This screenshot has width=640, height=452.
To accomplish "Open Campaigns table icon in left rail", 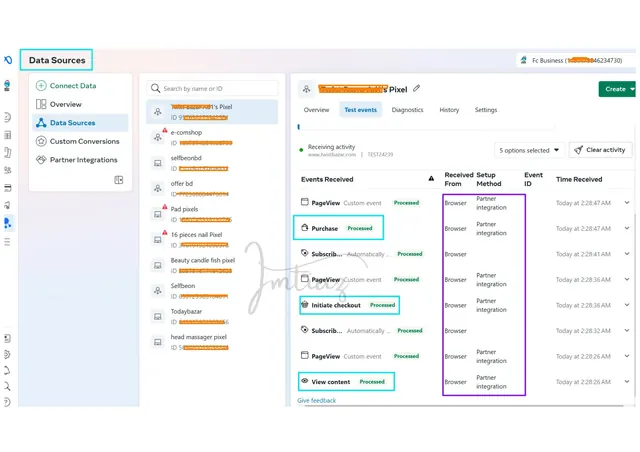I will (7, 135).
